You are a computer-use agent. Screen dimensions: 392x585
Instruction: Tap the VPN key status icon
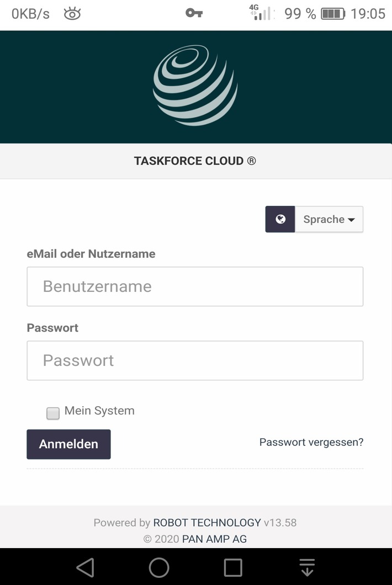194,13
